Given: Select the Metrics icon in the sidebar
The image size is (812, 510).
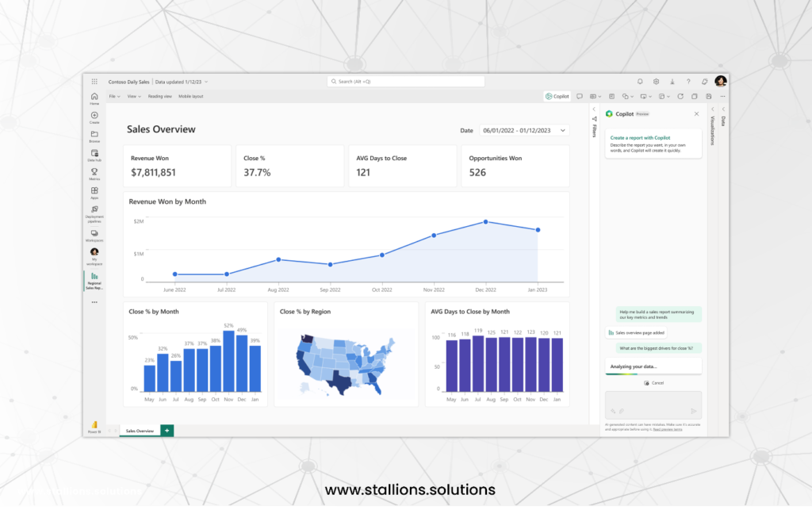Looking at the screenshot, I should pos(95,173).
